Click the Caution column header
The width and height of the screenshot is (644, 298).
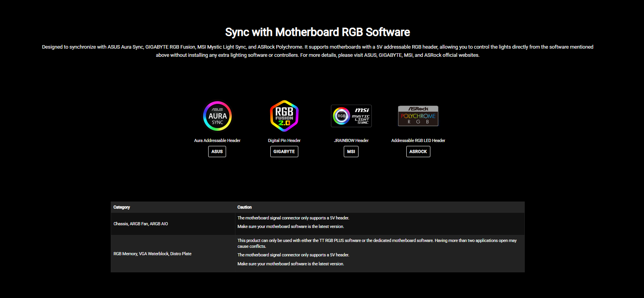[244, 207]
